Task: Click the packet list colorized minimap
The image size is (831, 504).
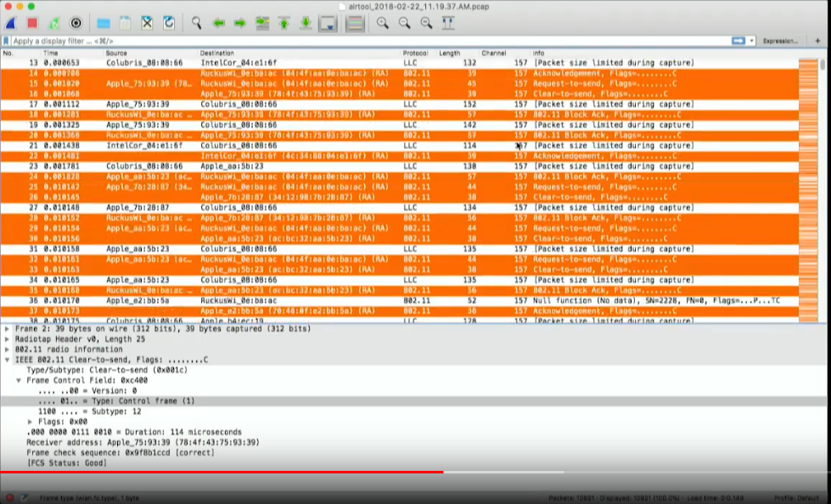Action: click(x=808, y=190)
